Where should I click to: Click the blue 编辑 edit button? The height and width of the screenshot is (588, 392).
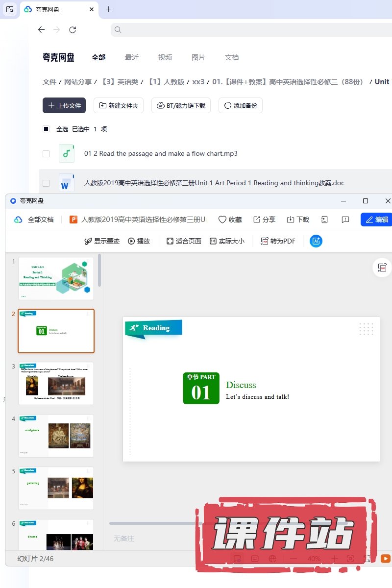376,220
